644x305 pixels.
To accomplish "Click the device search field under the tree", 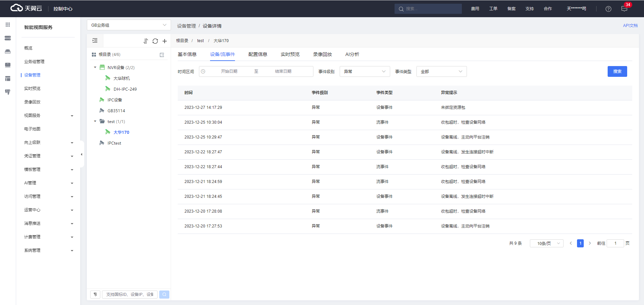I will coord(130,295).
